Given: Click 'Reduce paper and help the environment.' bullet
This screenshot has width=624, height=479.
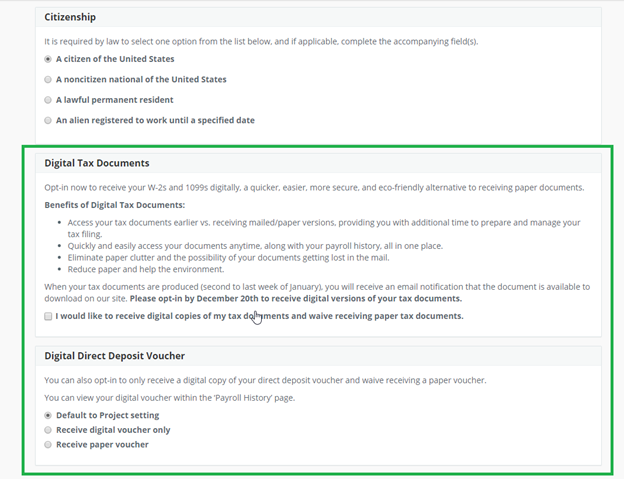Looking at the screenshot, I should pyautogui.click(x=146, y=269).
